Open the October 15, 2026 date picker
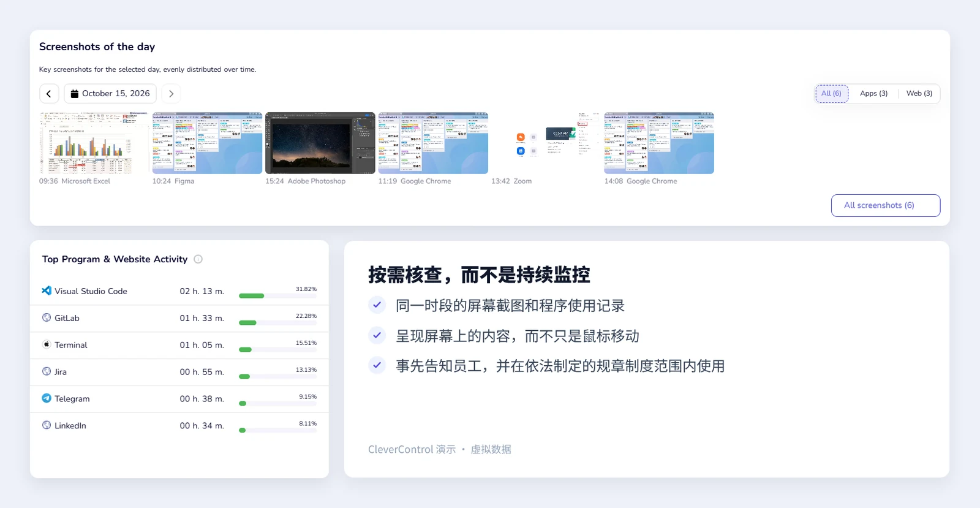The width and height of the screenshot is (980, 508). 110,94
